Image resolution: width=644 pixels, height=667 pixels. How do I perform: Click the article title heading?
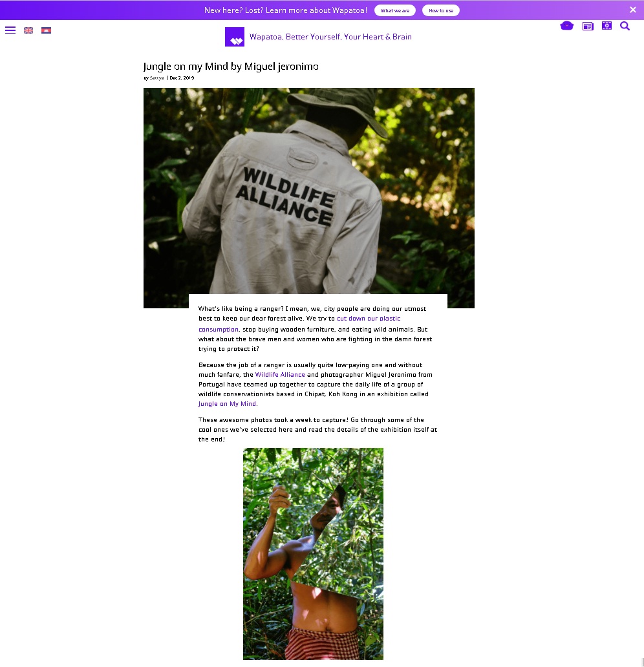231,67
